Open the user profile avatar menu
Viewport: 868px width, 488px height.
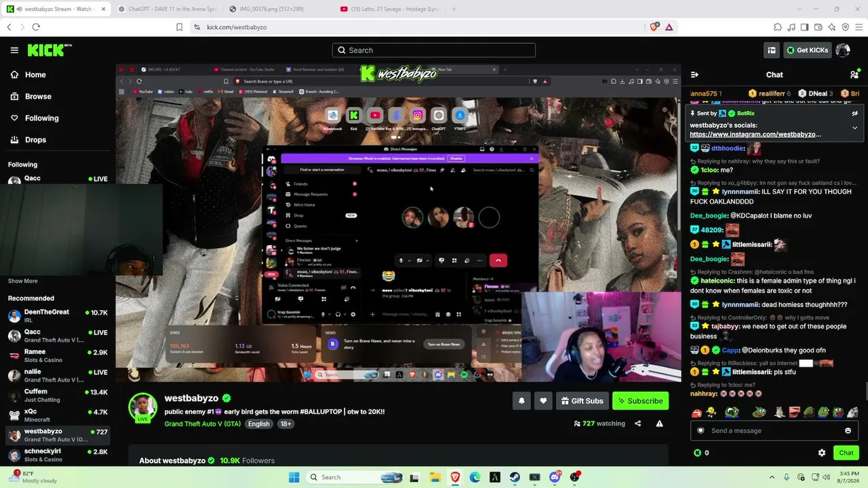843,50
